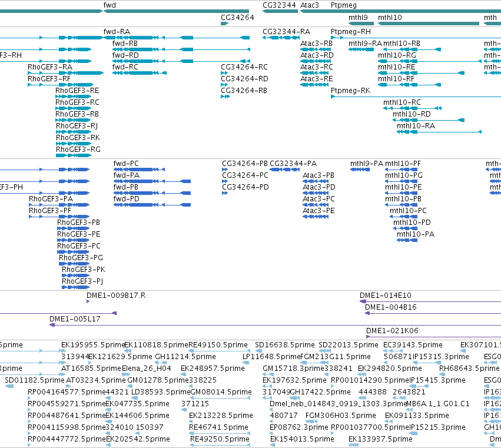The image size is (501, 448).
Task: Click transcript mthl10-RC
Action: 402,102
